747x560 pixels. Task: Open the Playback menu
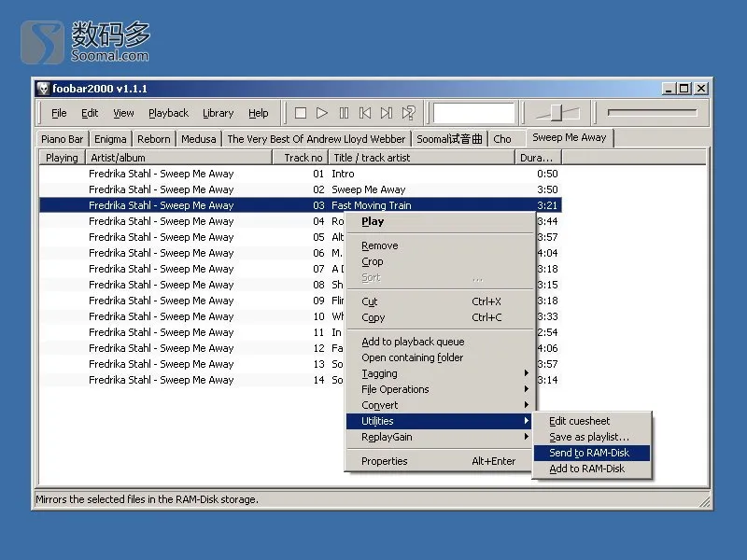click(169, 113)
